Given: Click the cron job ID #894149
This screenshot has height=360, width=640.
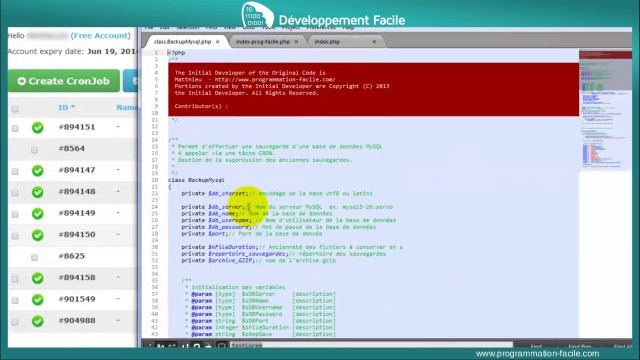Looking at the screenshot, I should [77, 213].
